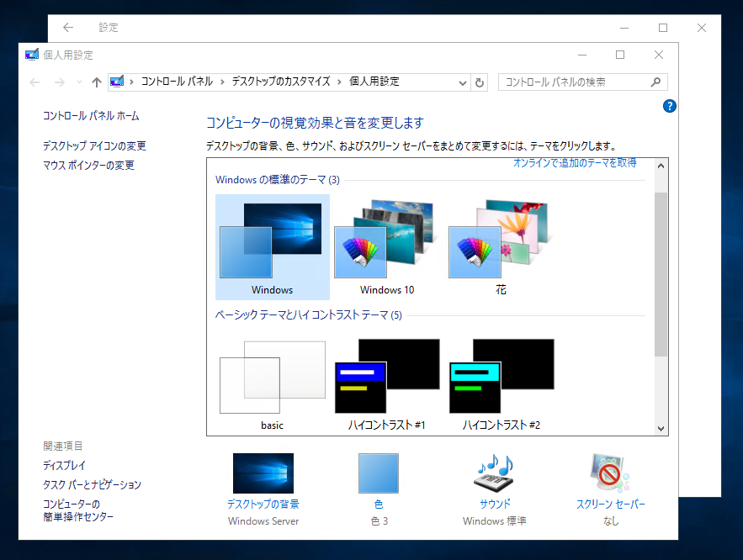743x560 pixels.
Task: Expand breadcrumb chevron after デスクトップのカスタマイズ
Action: pos(339,82)
